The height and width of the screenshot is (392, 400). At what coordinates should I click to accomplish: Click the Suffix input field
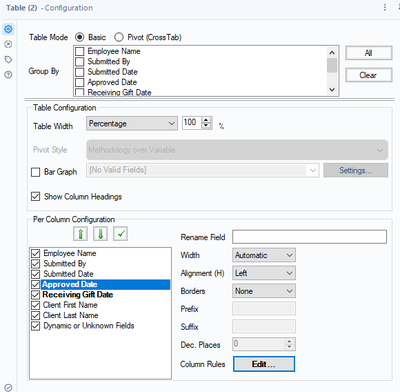[264, 327]
